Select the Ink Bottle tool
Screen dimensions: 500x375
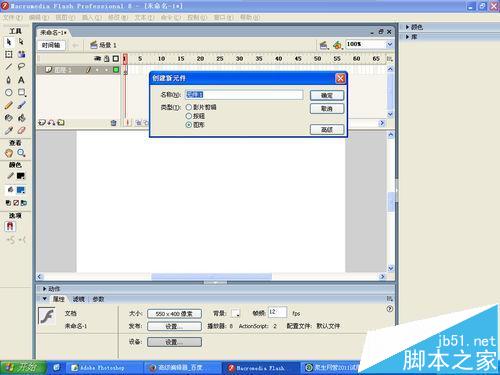(9, 118)
